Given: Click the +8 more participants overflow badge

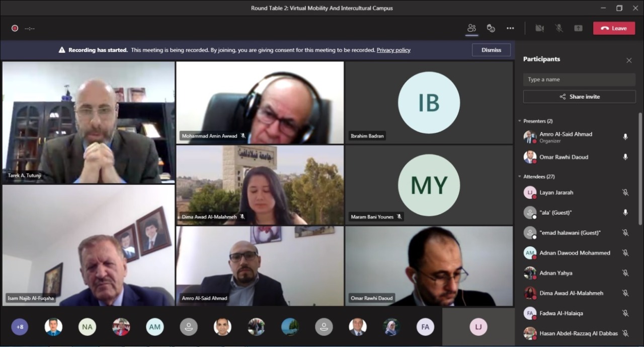Looking at the screenshot, I should tap(20, 327).
